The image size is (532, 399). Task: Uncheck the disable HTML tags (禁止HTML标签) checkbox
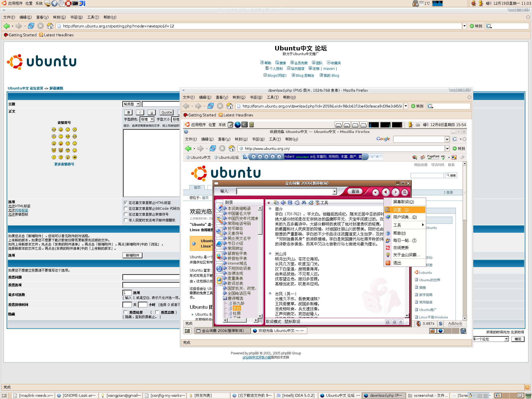pyautogui.click(x=126, y=203)
